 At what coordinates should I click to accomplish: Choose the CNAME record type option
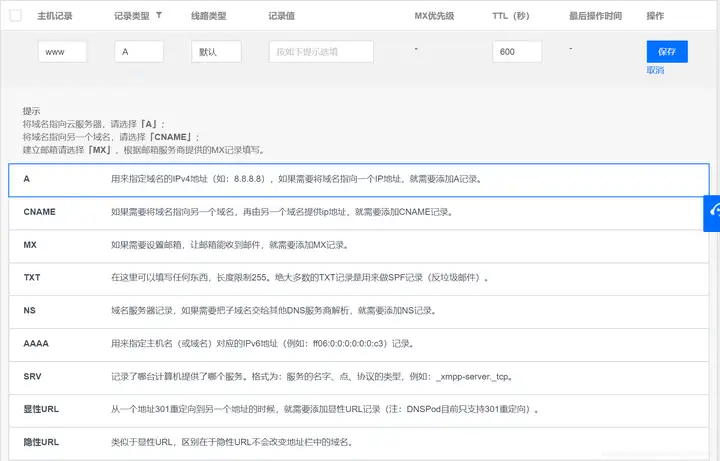click(x=359, y=213)
